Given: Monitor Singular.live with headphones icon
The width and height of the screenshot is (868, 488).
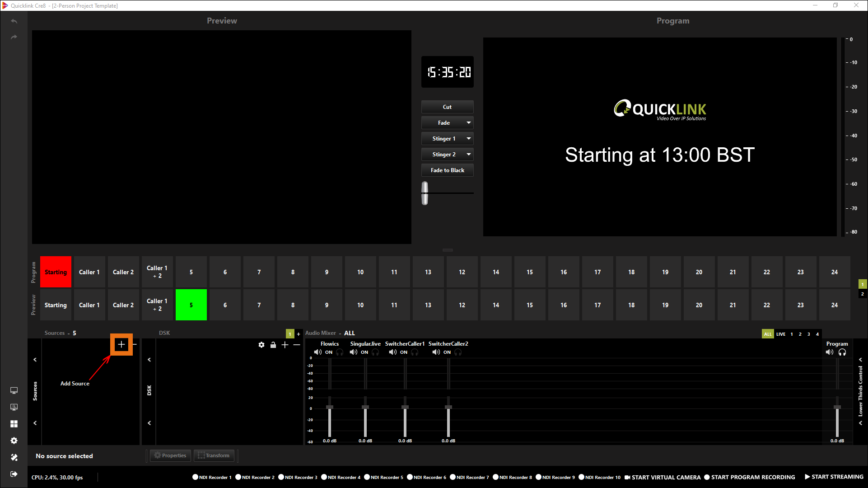Looking at the screenshot, I should point(375,352).
